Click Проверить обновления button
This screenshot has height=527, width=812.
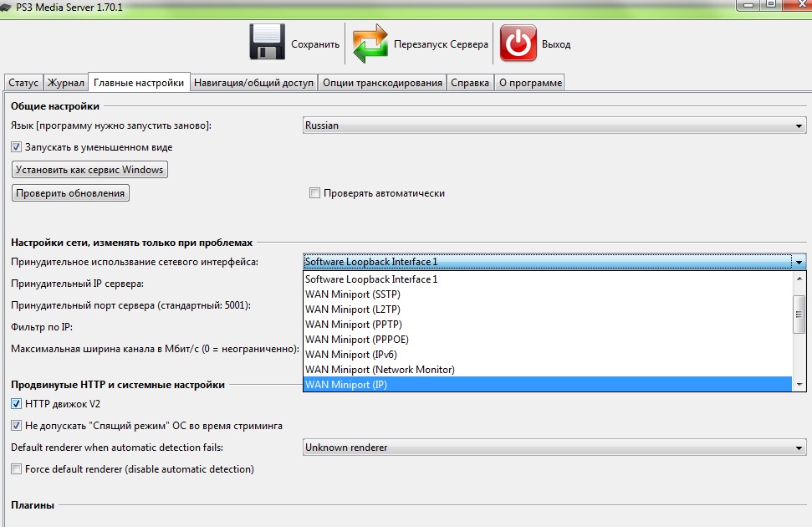pos(70,193)
